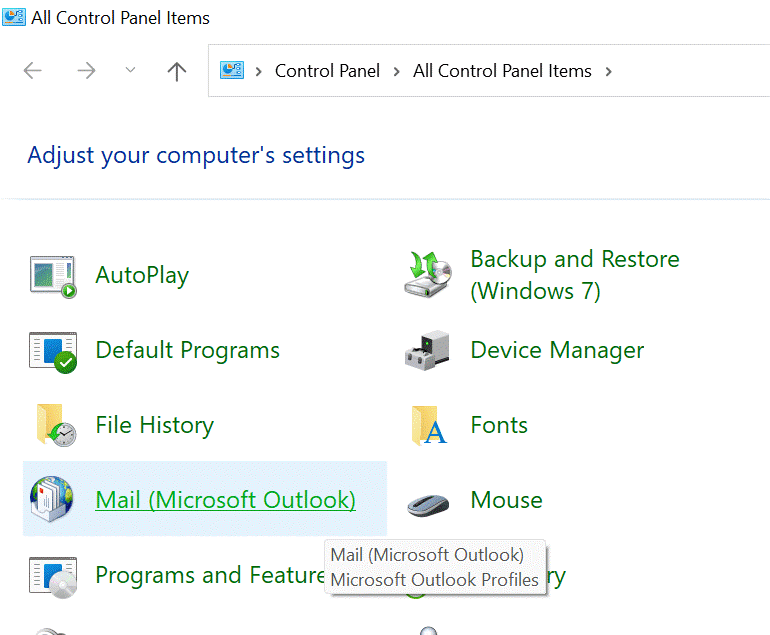Screen dimensions: 770x635
Task: Select All Control Panel Items breadcrumb
Action: coord(502,71)
